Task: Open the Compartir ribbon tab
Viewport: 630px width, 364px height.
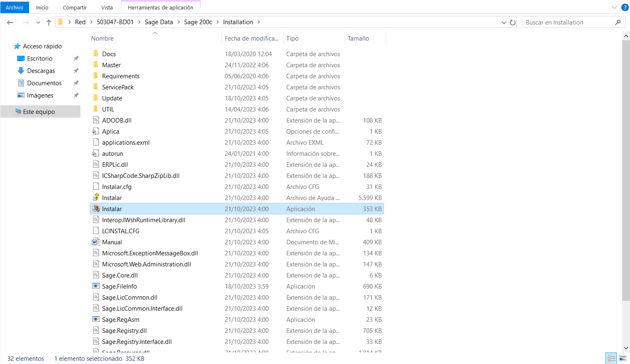Action: [75, 7]
